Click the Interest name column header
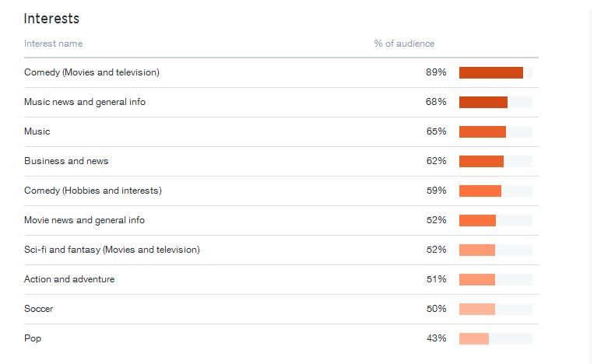Image resolution: width=615 pixels, height=364 pixels. click(x=53, y=44)
